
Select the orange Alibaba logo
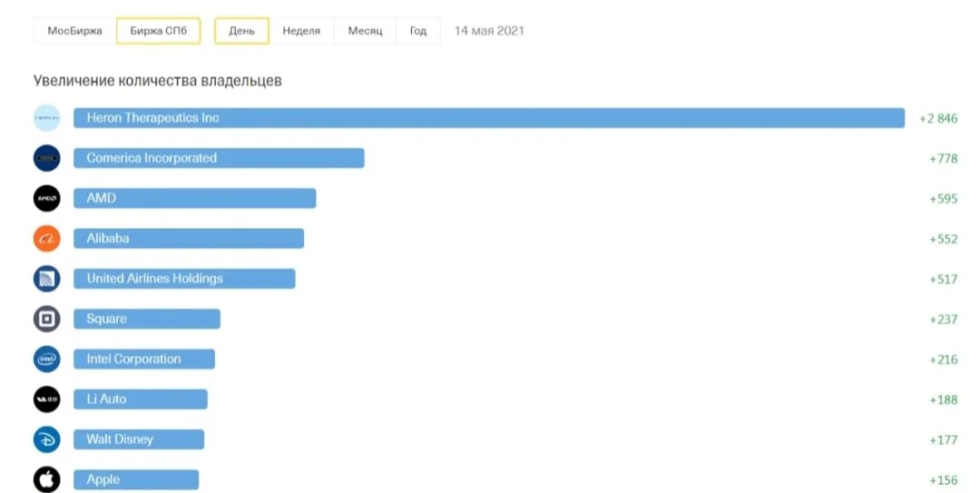47,239
